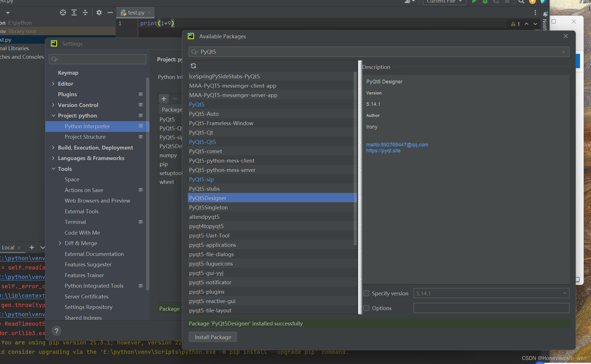Expand the Diff & Merge node

[x=60, y=243]
